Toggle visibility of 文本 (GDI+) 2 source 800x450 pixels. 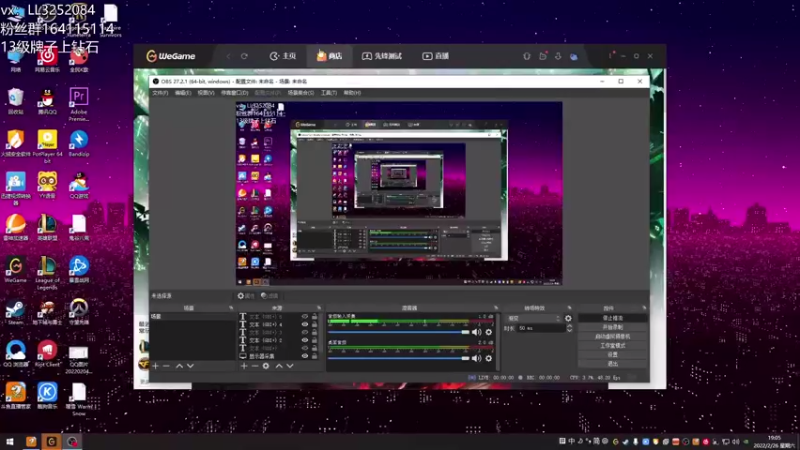(x=305, y=340)
